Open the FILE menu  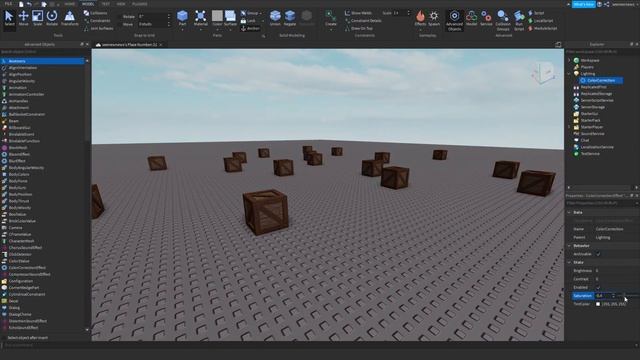point(8,4)
